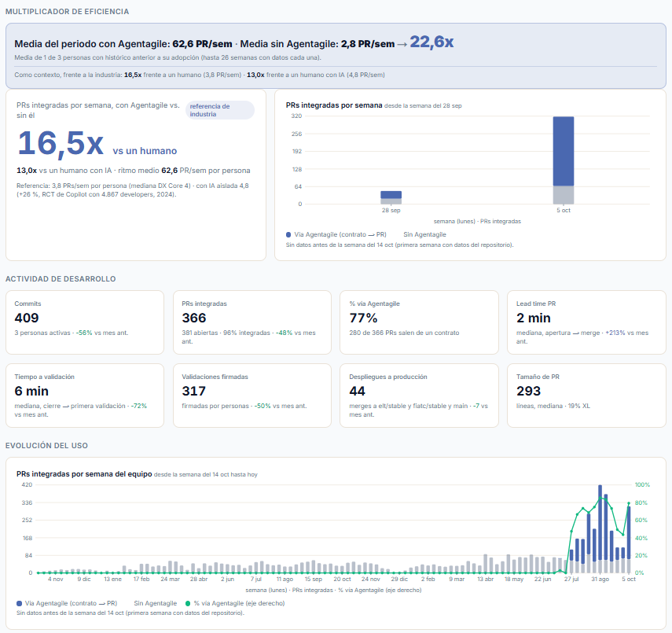The height and width of the screenshot is (633, 672).
Task: Click Validaciones firmadas value '317'
Action: tap(193, 391)
